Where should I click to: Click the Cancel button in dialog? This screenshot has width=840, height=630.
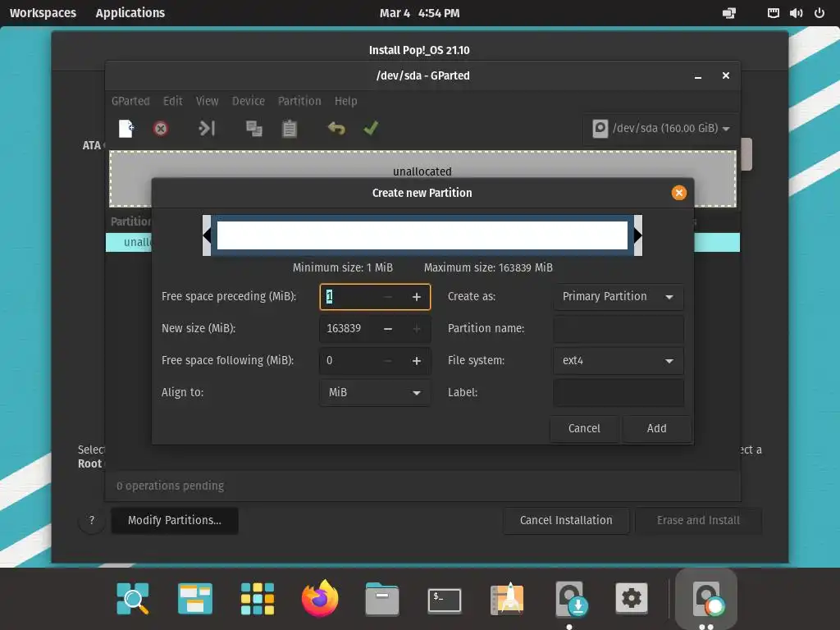[x=584, y=428]
